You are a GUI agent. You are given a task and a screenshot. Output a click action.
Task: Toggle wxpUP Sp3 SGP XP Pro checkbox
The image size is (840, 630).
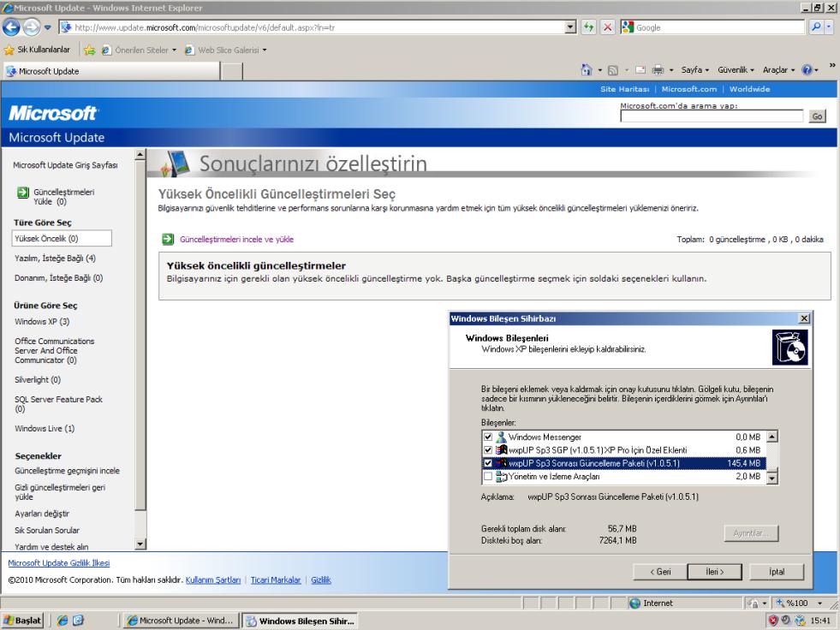coord(488,450)
